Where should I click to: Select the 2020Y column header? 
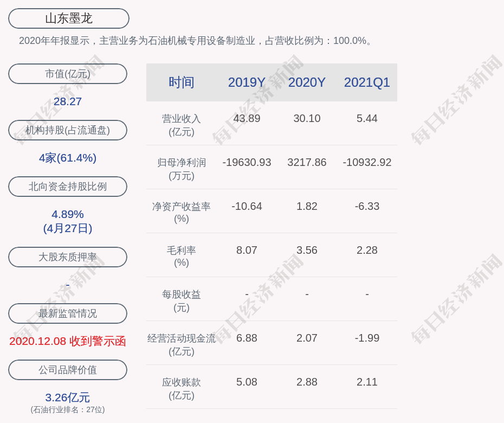tap(307, 82)
